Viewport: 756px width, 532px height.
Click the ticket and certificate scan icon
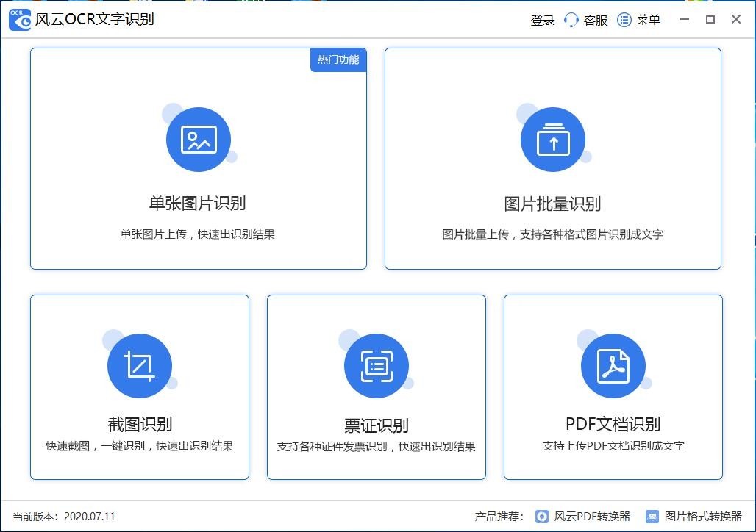pos(377,366)
